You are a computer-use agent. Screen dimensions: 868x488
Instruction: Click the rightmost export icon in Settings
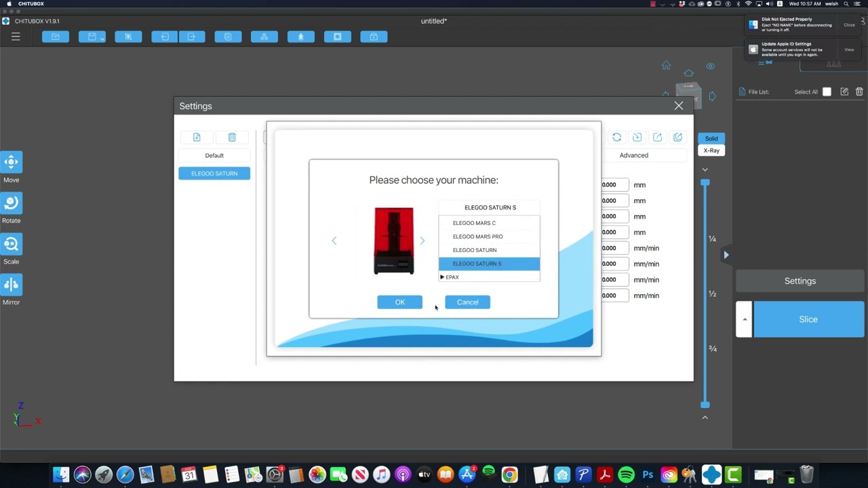677,138
